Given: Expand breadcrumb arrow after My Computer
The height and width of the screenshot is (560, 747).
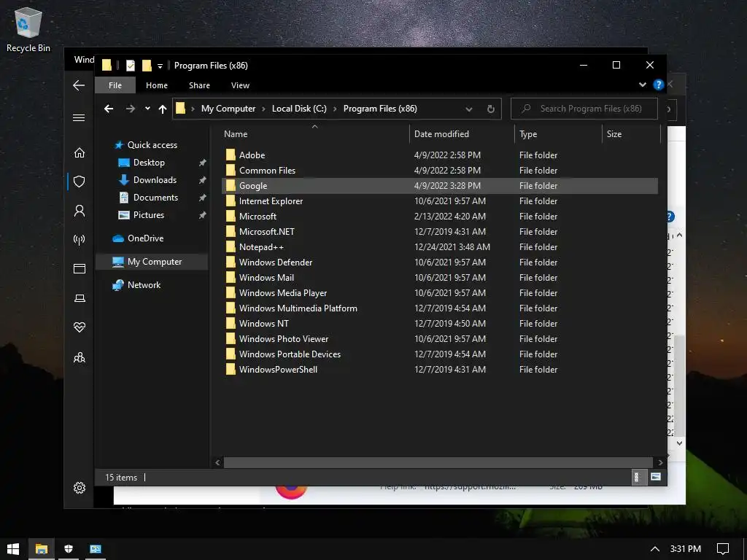Looking at the screenshot, I should point(263,109).
